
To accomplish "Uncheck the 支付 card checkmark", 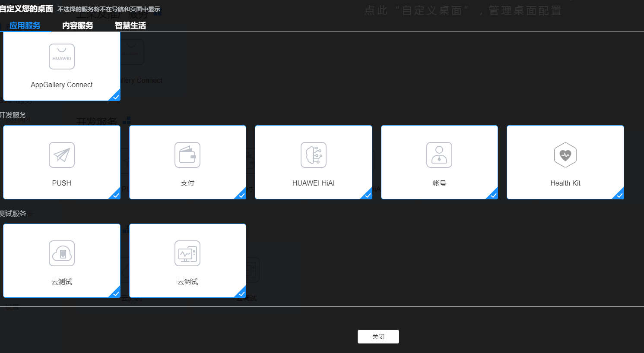I will coord(241,195).
